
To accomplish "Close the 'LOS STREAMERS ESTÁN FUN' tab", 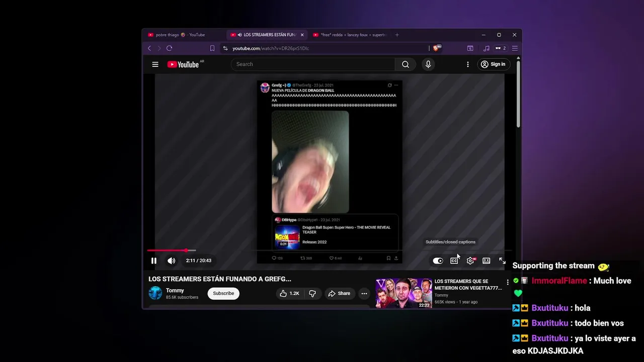I will (x=302, y=35).
